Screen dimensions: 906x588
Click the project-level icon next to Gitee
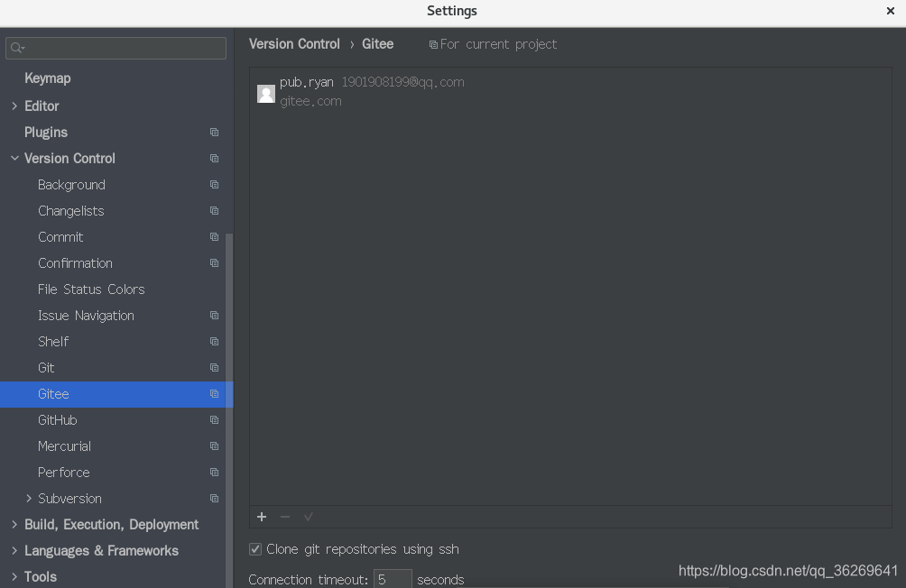click(x=214, y=394)
